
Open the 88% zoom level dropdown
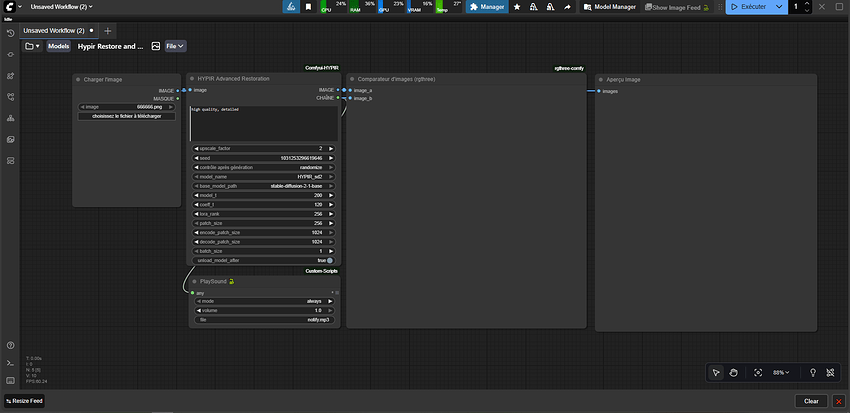(781, 372)
